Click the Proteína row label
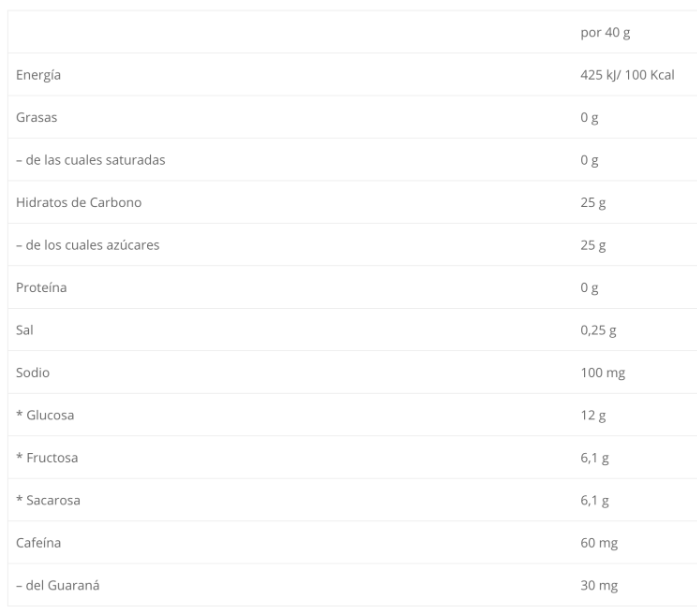This screenshot has width=697, height=614. (41, 288)
